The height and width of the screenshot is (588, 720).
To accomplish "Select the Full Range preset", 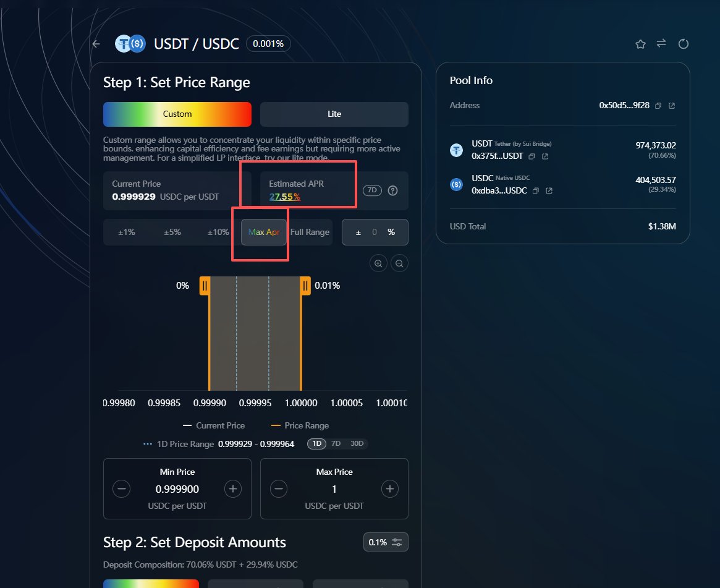I will pyautogui.click(x=310, y=232).
